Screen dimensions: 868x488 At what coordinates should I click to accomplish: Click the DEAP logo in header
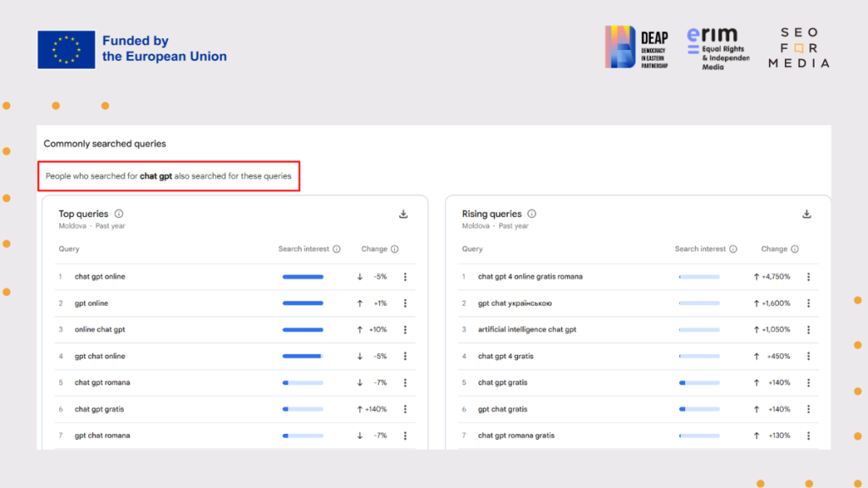click(x=637, y=47)
